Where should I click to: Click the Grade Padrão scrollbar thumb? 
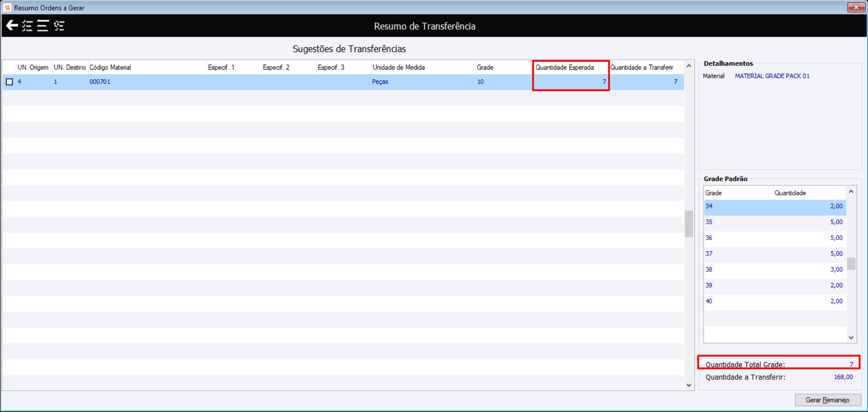coord(851,263)
